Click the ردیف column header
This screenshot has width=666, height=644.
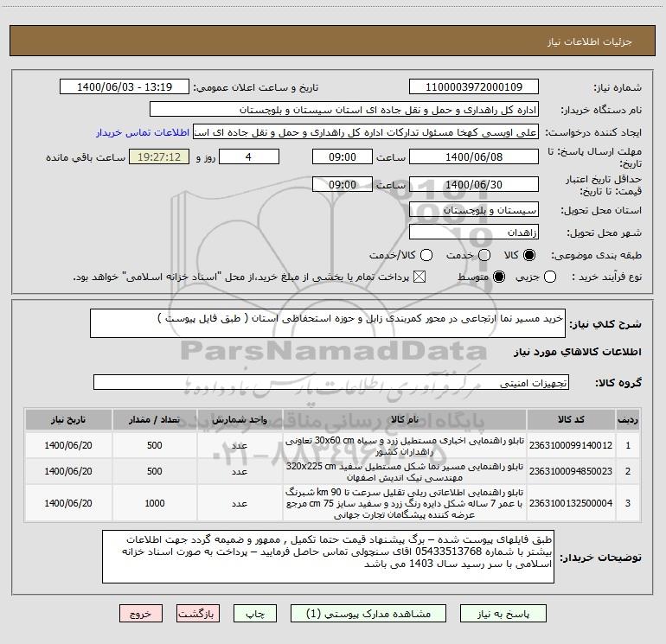click(628, 419)
